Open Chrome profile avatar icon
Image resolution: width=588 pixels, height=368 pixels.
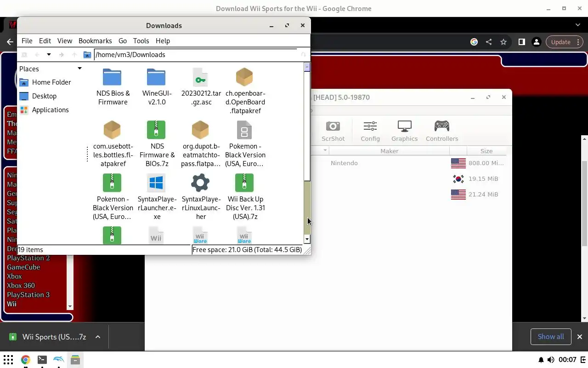536,42
